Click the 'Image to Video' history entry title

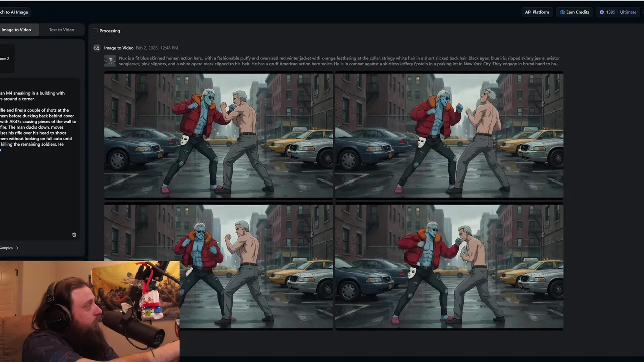pyautogui.click(x=119, y=48)
